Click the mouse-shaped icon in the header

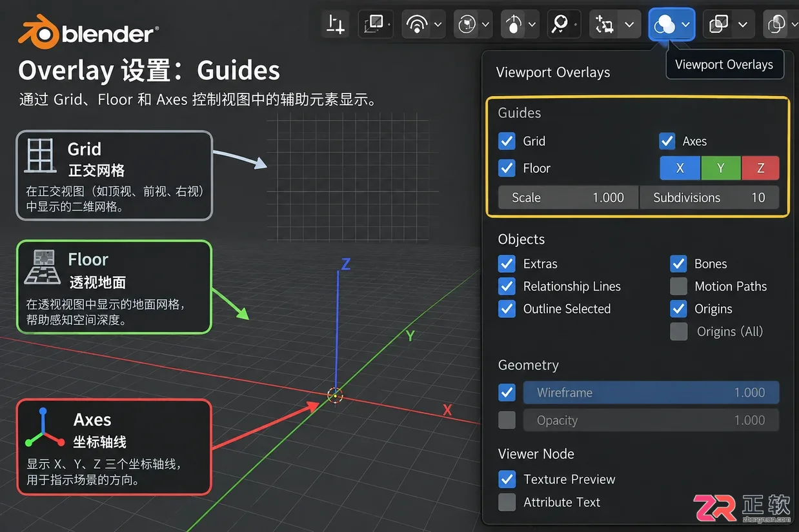514,25
